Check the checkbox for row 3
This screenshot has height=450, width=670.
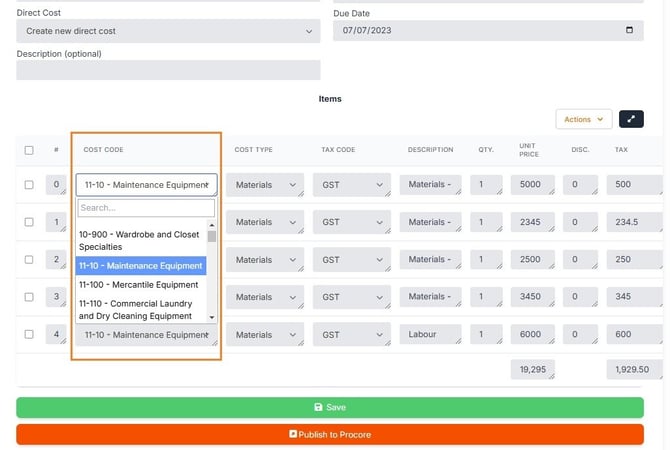tap(29, 297)
